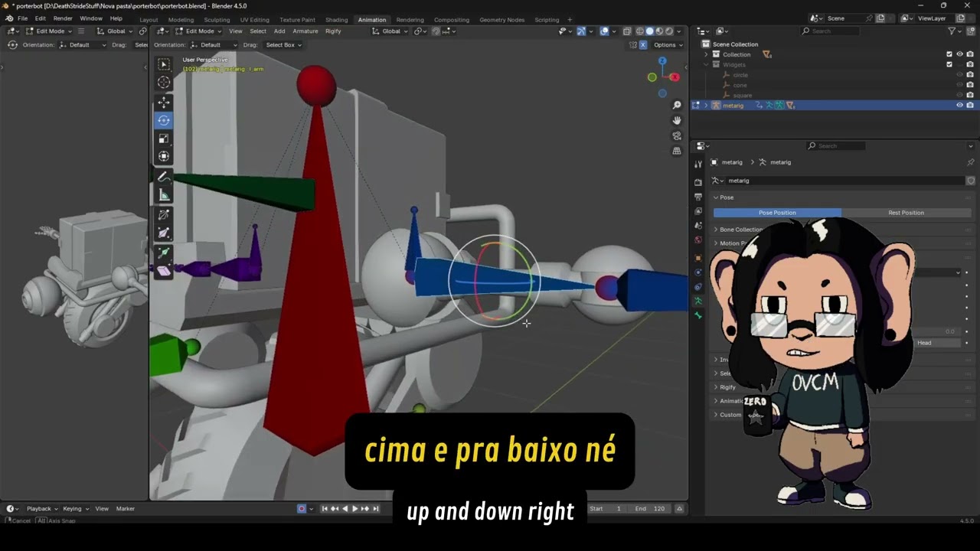Select the Move tool
The height and width of the screenshot is (551, 980).
(x=164, y=102)
